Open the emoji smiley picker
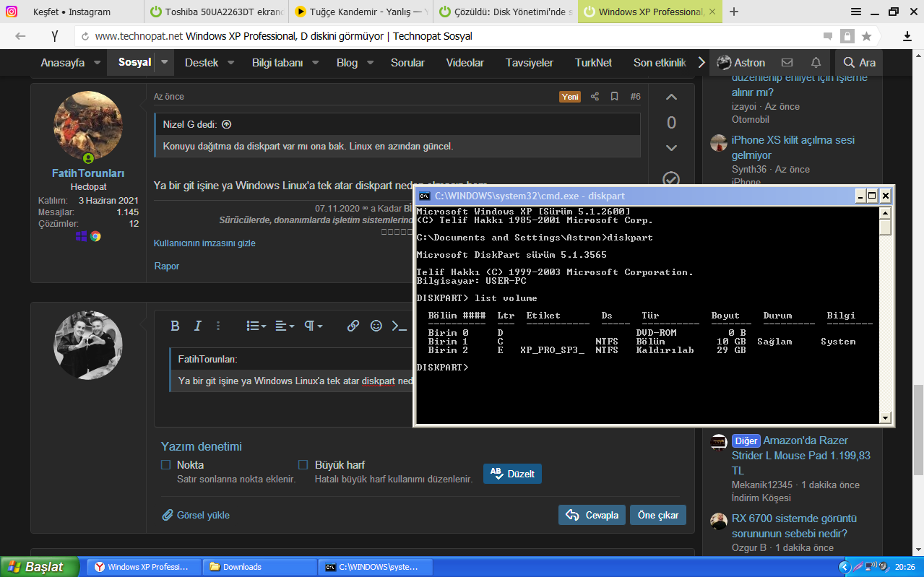924x577 pixels. tap(376, 326)
